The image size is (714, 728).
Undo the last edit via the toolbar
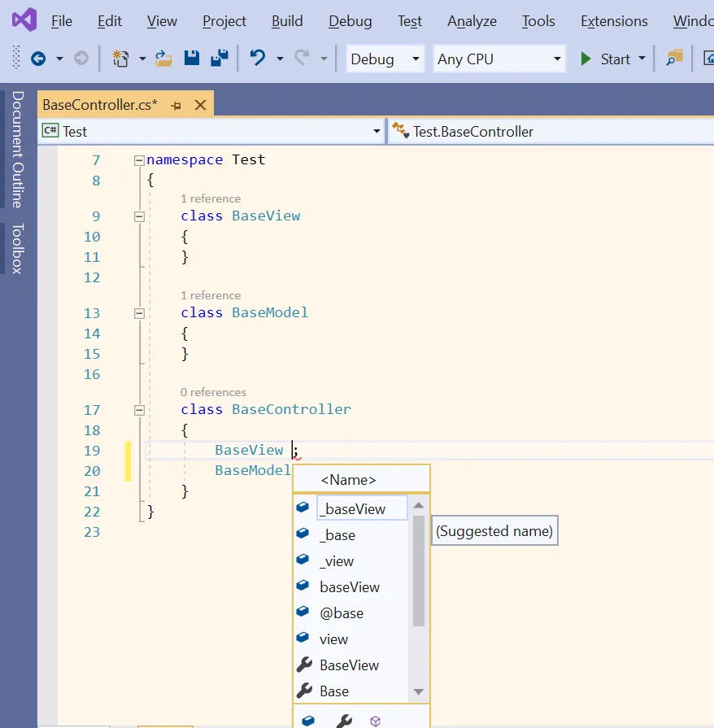[258, 59]
